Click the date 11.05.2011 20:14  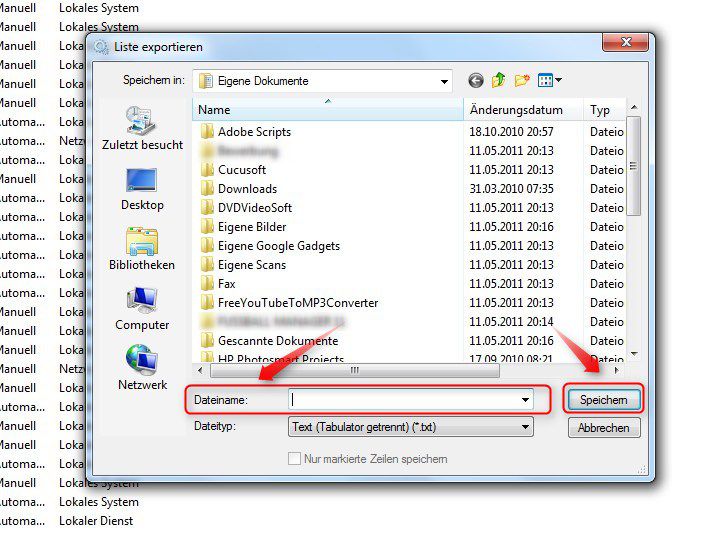511,321
